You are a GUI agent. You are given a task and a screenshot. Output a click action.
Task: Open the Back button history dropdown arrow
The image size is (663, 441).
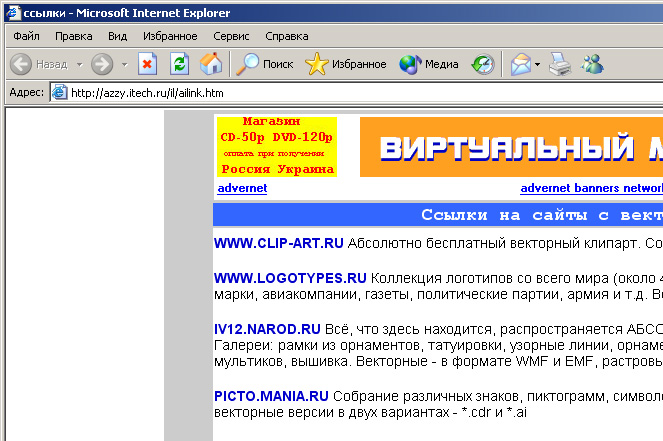(79, 65)
